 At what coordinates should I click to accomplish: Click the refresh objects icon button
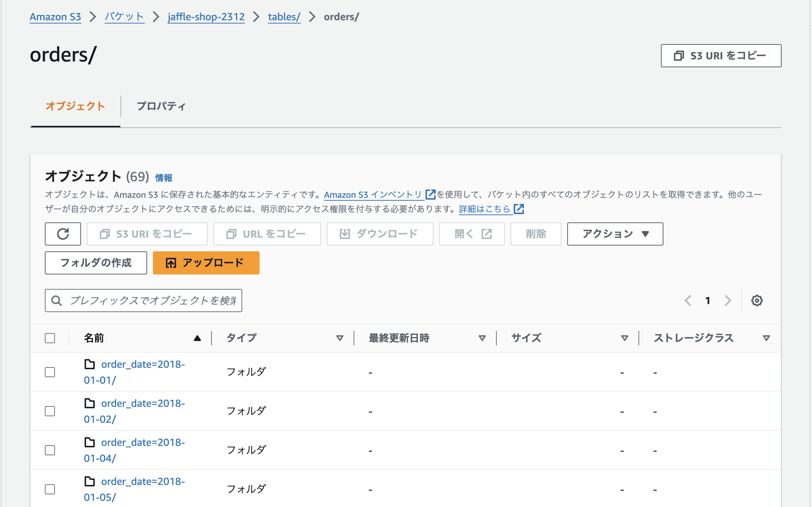pyautogui.click(x=63, y=234)
